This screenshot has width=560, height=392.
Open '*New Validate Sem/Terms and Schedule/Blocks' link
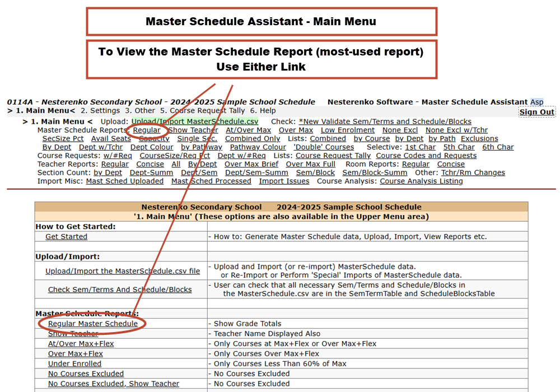[x=385, y=122]
